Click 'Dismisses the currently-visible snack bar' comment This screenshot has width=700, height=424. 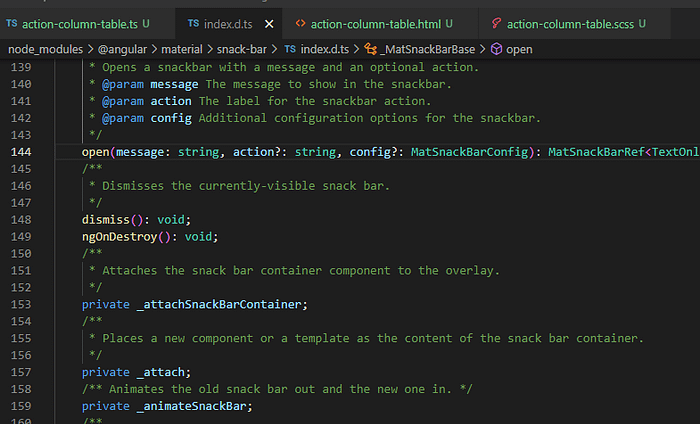pyautogui.click(x=246, y=186)
